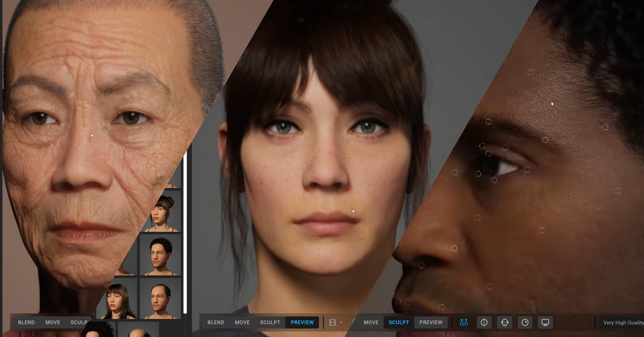This screenshot has height=337, width=644.
Task: Click the face outline icon in the right toolbar
Action: 505,322
